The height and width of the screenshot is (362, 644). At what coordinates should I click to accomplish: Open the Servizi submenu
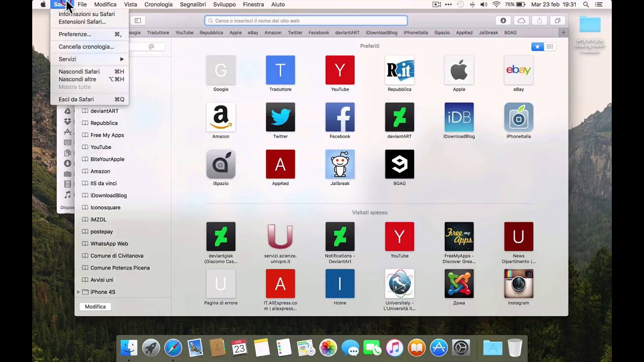pos(90,59)
